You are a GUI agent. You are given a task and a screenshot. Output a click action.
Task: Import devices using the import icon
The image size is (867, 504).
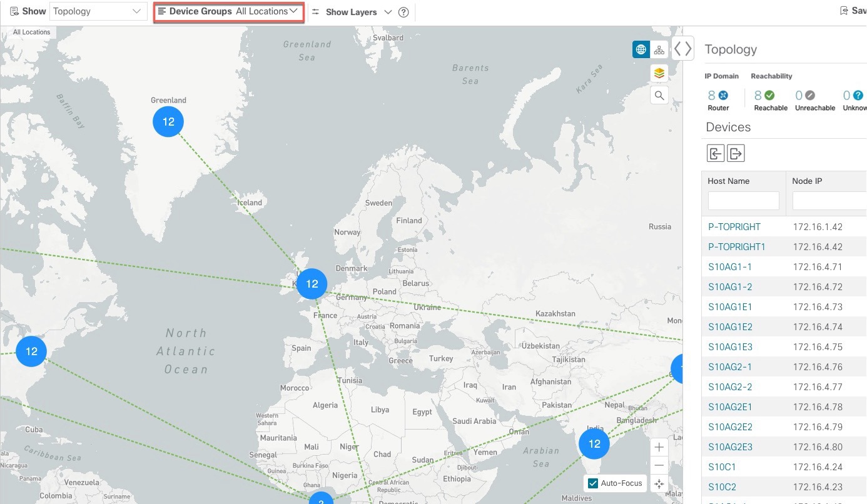click(715, 153)
